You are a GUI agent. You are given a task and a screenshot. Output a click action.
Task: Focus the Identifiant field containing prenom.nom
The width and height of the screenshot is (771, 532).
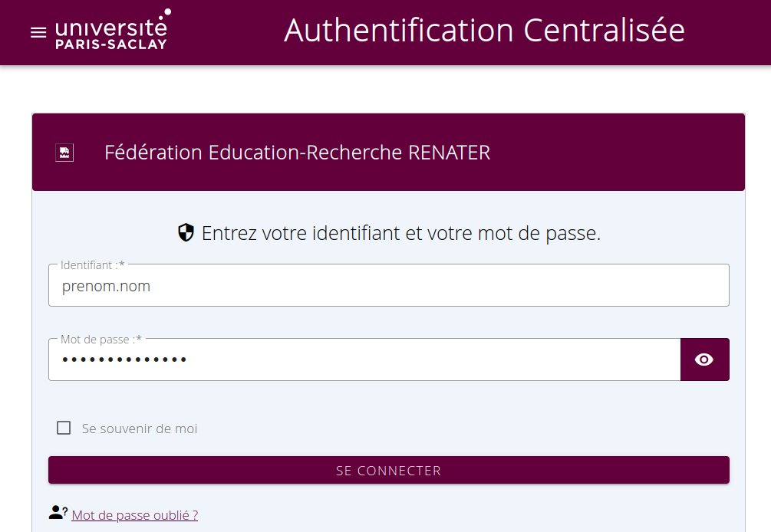[x=388, y=287]
